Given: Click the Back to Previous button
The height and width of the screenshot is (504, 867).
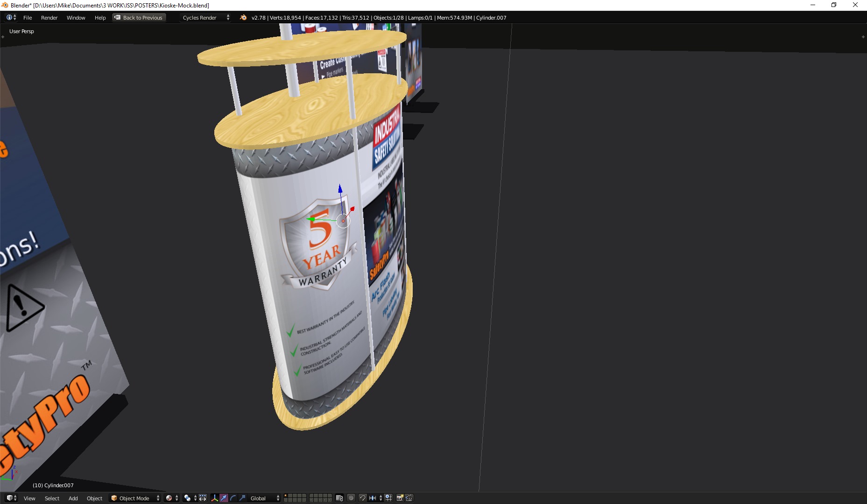Looking at the screenshot, I should tap(139, 18).
